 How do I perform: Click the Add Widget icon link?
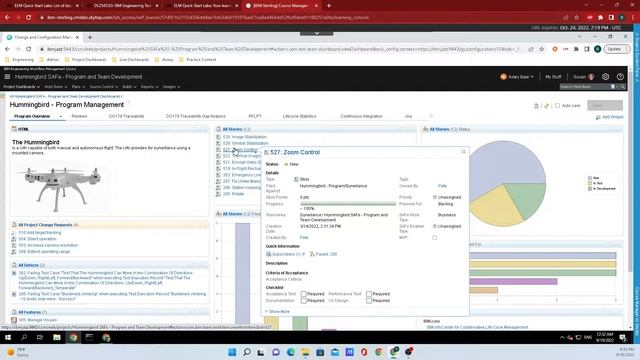[598, 117]
